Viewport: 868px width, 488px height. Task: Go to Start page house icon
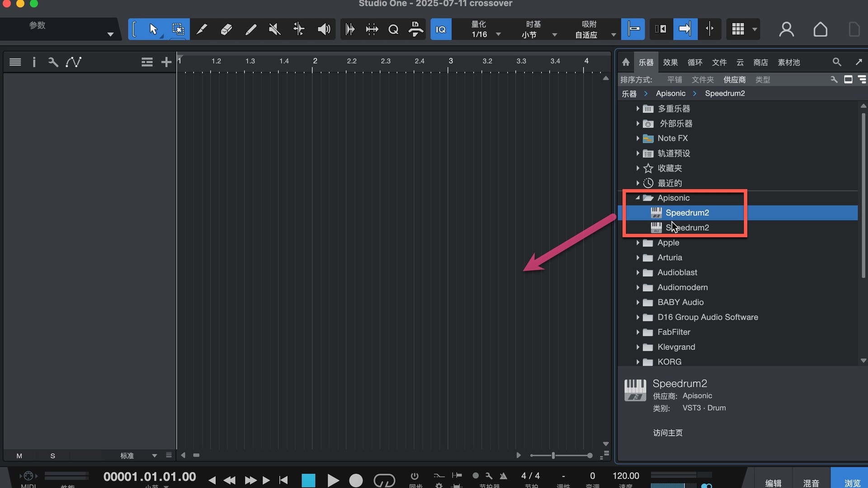820,30
